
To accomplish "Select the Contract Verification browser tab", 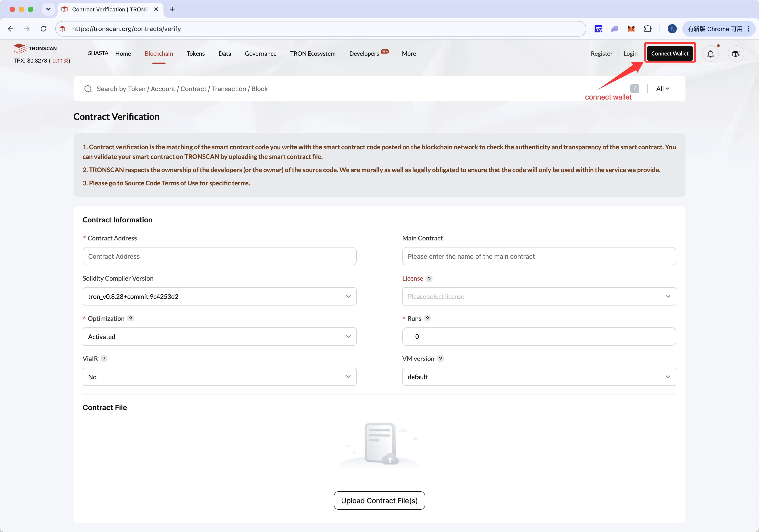I will tap(111, 9).
